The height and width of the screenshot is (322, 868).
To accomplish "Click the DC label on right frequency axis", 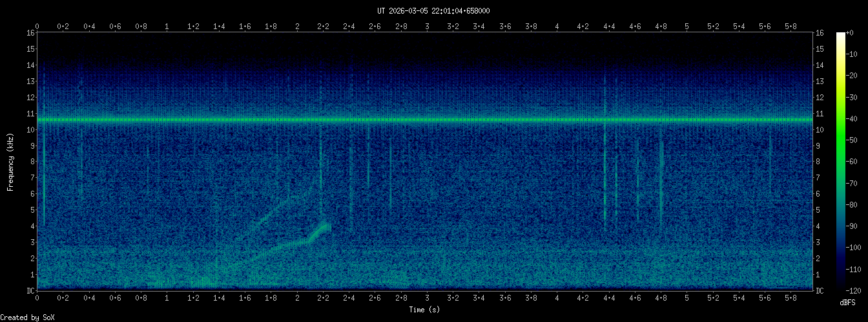I will [x=820, y=291].
